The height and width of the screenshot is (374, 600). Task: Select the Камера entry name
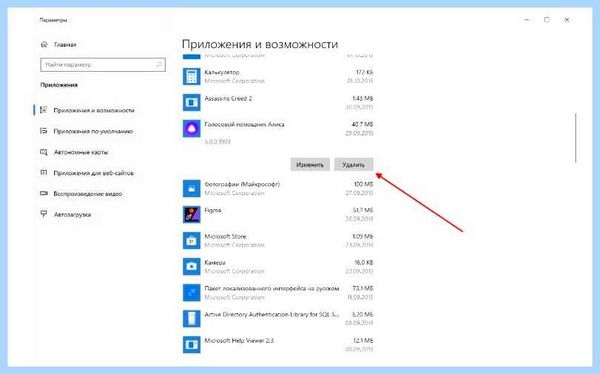[215, 263]
